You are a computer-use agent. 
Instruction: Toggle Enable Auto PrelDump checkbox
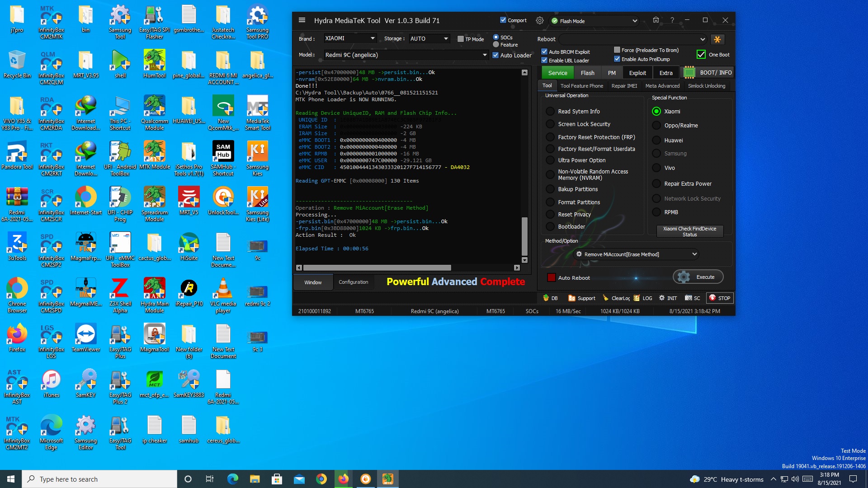(x=617, y=59)
